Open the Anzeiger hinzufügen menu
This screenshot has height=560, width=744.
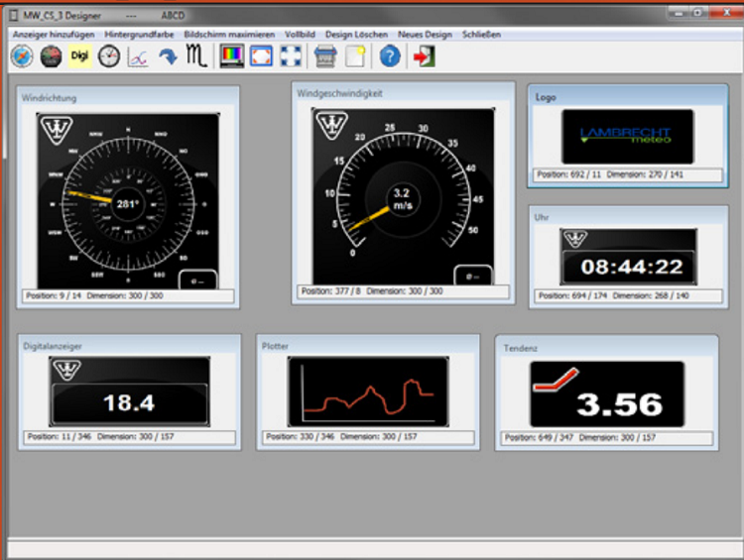53,34
